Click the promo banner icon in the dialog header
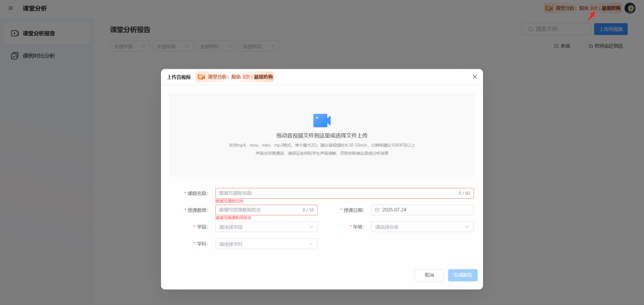 (202, 77)
